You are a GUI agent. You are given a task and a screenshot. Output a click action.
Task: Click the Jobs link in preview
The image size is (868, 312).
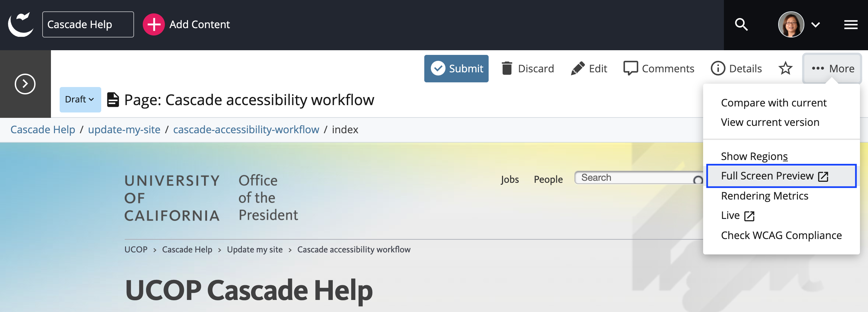click(509, 179)
